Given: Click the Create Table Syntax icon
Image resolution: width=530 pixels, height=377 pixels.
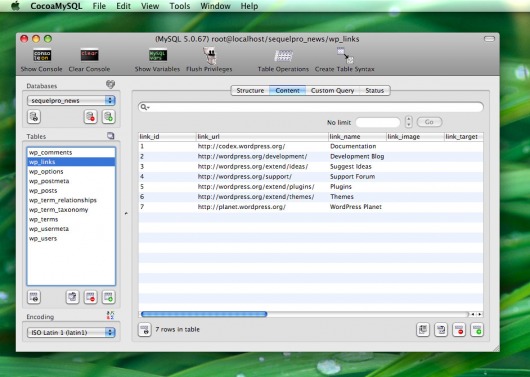Looking at the screenshot, I should pos(345,55).
